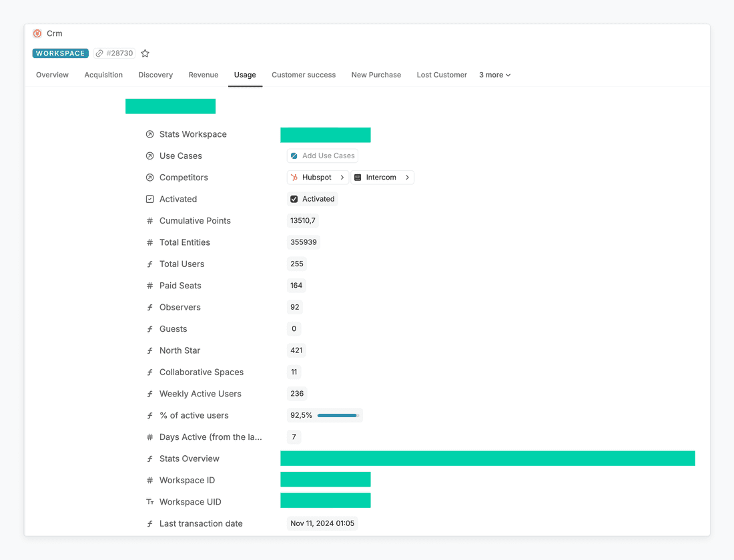
Task: Click the Hubspot competitor icon
Action: [294, 178]
